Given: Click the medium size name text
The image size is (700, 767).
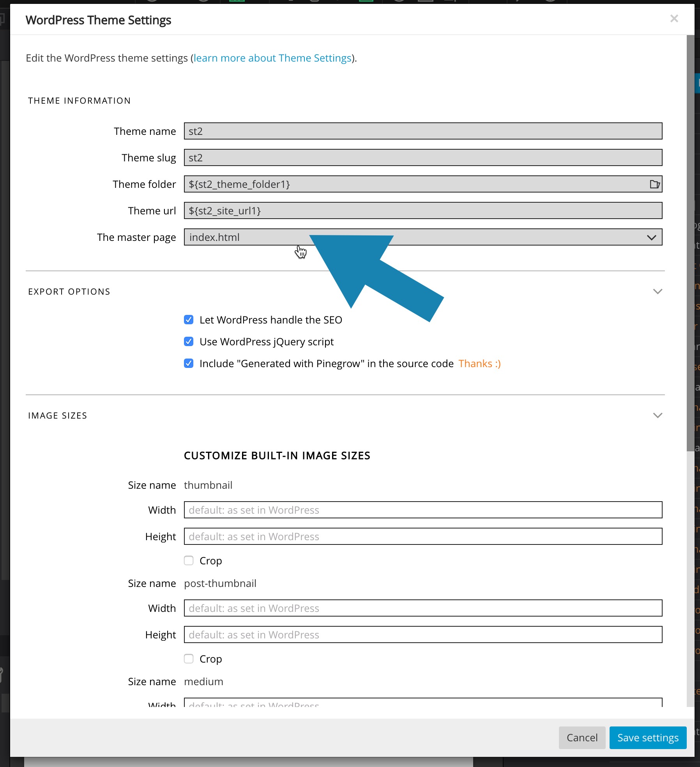Looking at the screenshot, I should pyautogui.click(x=203, y=682).
